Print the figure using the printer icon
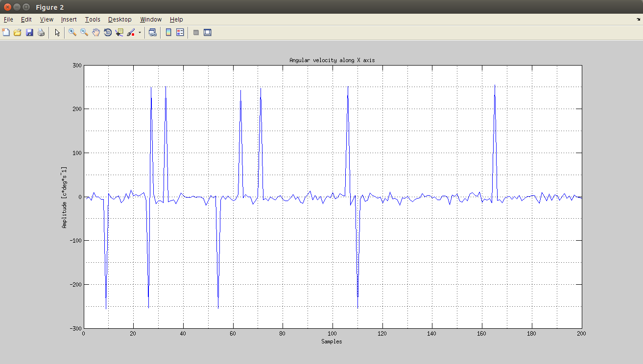Screen dimensions: 643x364 coord(41,33)
